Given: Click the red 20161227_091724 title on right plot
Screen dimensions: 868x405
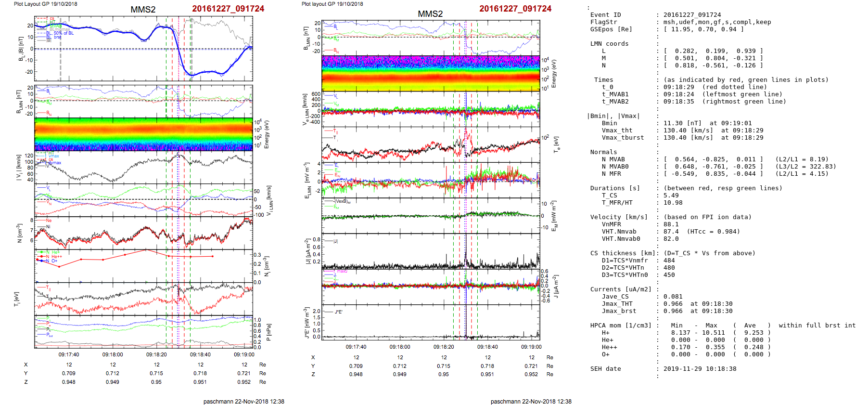Looking at the screenshot, I should click(515, 9).
